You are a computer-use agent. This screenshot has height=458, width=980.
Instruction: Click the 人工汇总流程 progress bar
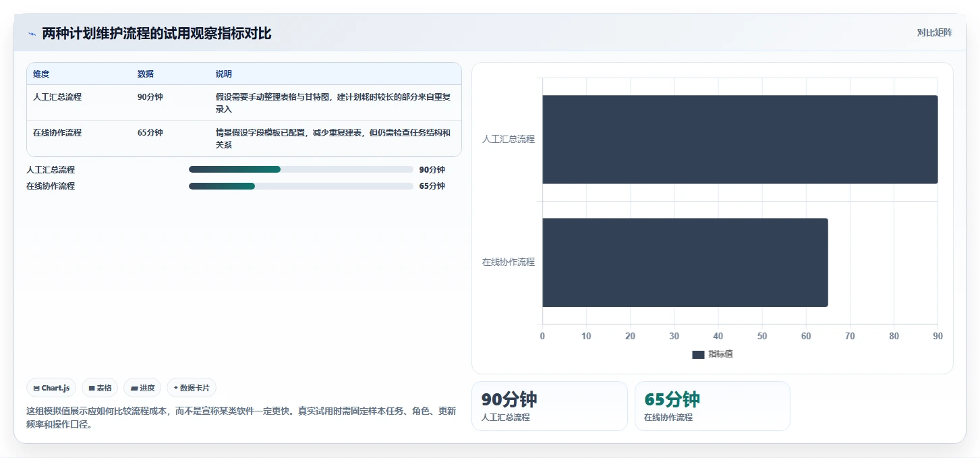(301, 170)
